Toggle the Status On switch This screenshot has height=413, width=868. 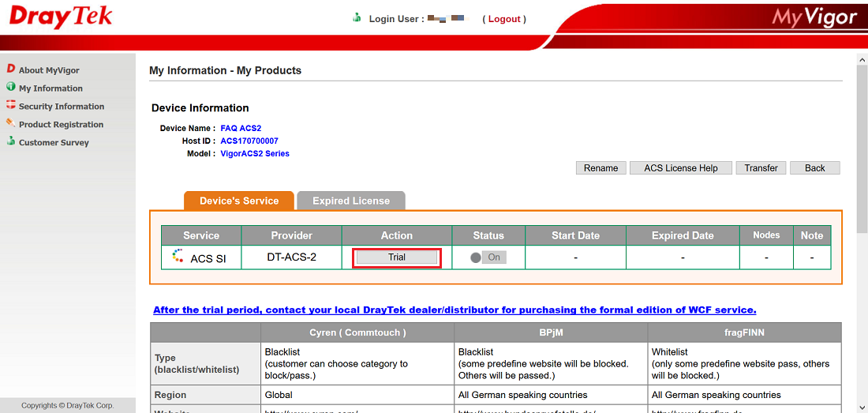point(488,257)
